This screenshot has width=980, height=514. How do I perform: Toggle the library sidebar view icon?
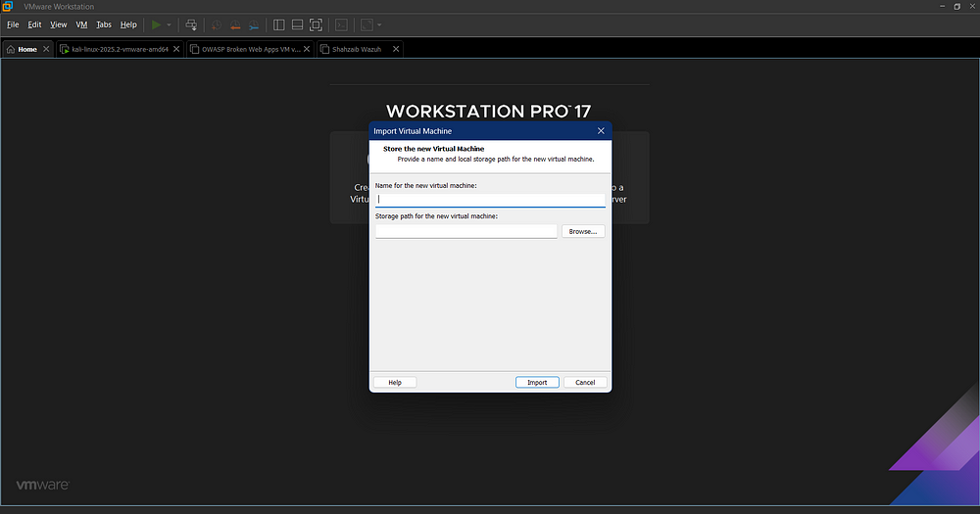(279, 25)
